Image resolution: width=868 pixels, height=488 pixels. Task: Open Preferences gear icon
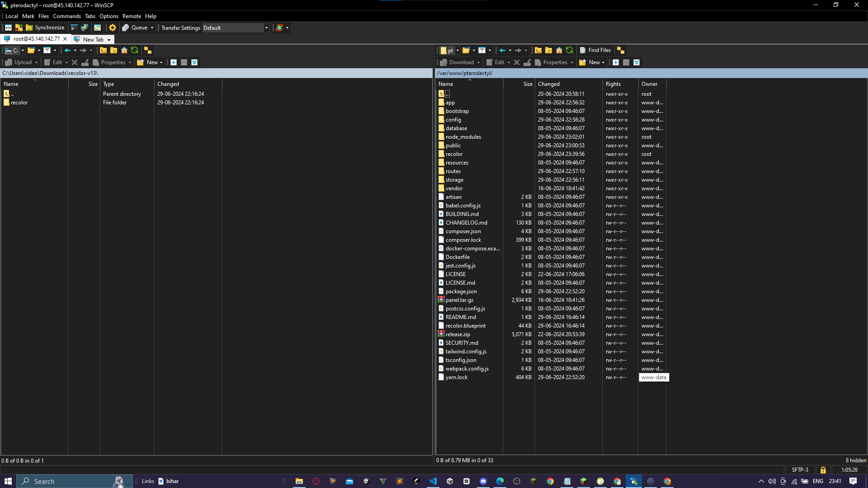pyautogui.click(x=113, y=28)
